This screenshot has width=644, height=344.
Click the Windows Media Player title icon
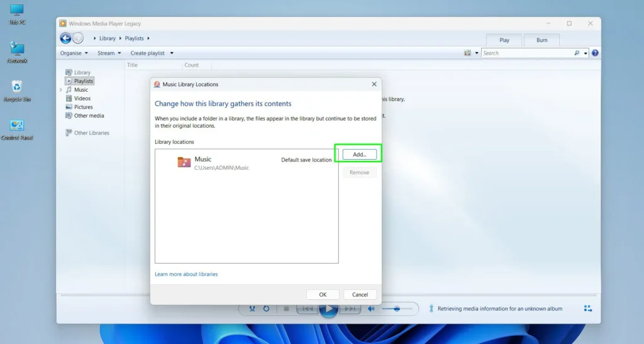[63, 23]
